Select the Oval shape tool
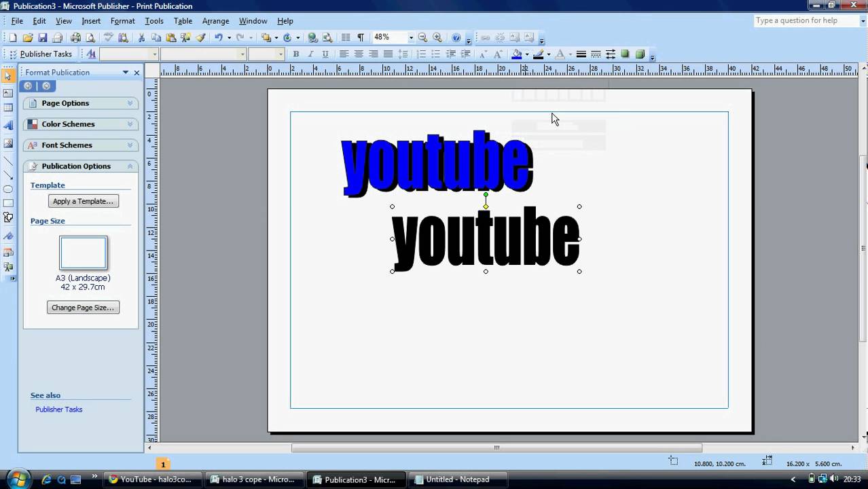Screen dimensions: 868x489 click(x=8, y=189)
